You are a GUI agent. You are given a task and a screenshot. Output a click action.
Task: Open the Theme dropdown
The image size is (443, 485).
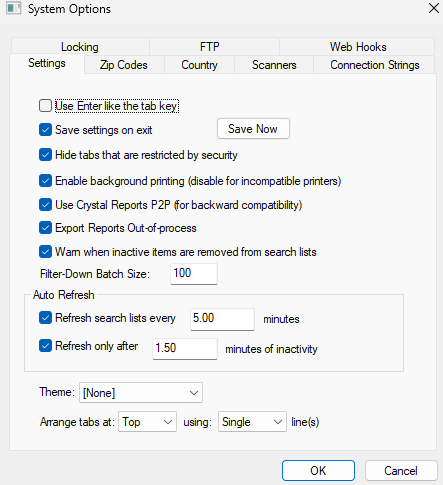pyautogui.click(x=141, y=393)
